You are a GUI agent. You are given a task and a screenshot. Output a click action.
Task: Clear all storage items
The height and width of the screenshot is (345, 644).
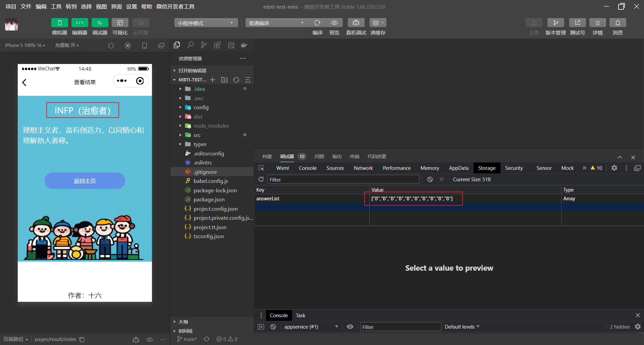tap(430, 180)
